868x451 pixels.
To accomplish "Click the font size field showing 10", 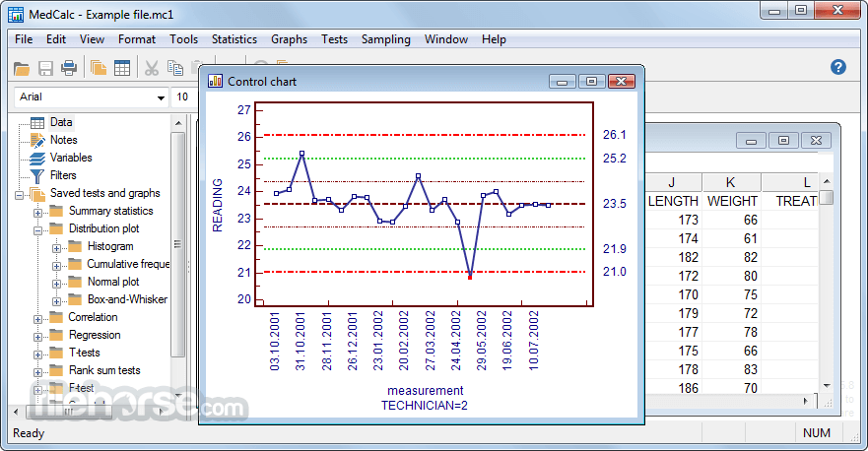I will click(184, 97).
